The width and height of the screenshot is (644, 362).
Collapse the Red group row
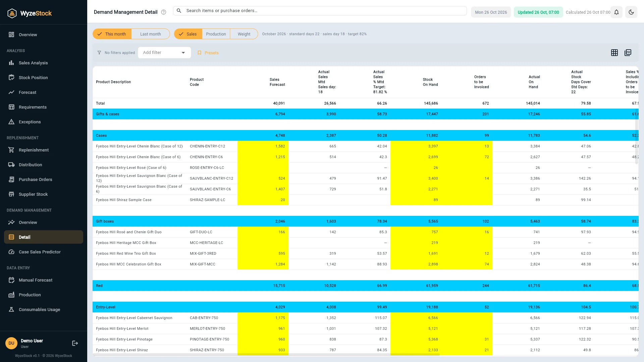click(x=366, y=286)
